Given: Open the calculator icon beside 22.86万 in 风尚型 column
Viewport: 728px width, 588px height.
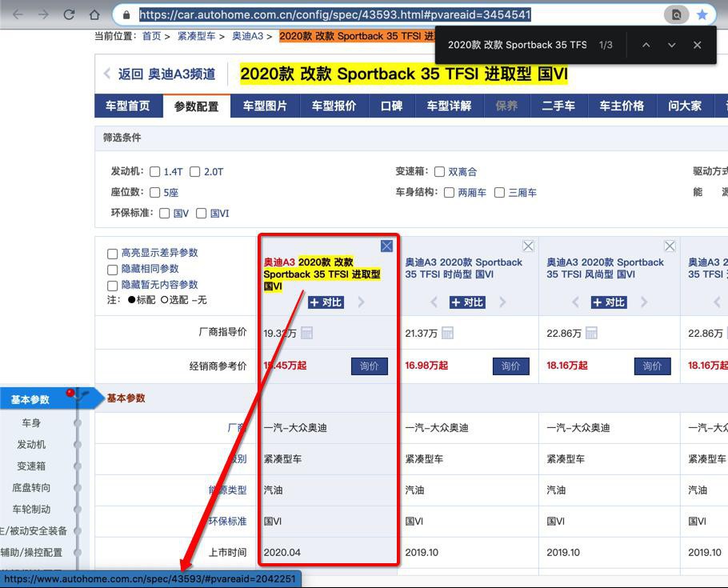Looking at the screenshot, I should [591, 333].
